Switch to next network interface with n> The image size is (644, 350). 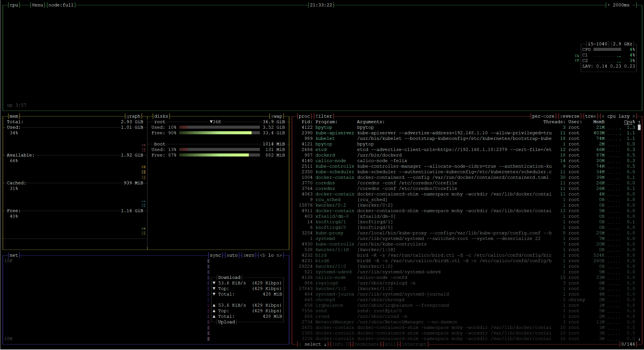point(279,255)
